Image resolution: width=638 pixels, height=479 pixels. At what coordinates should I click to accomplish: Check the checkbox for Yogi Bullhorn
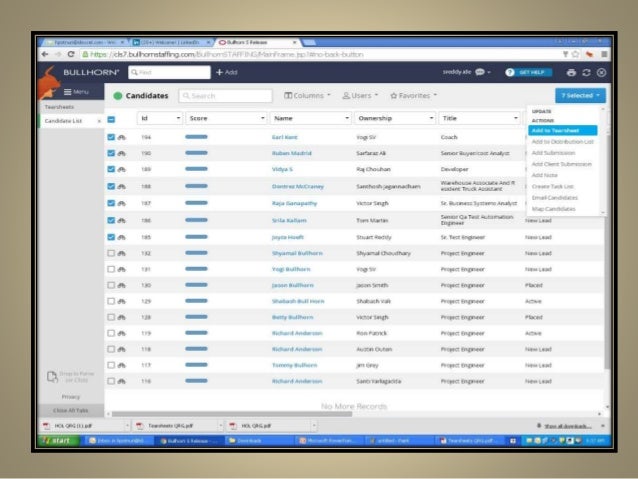111,269
